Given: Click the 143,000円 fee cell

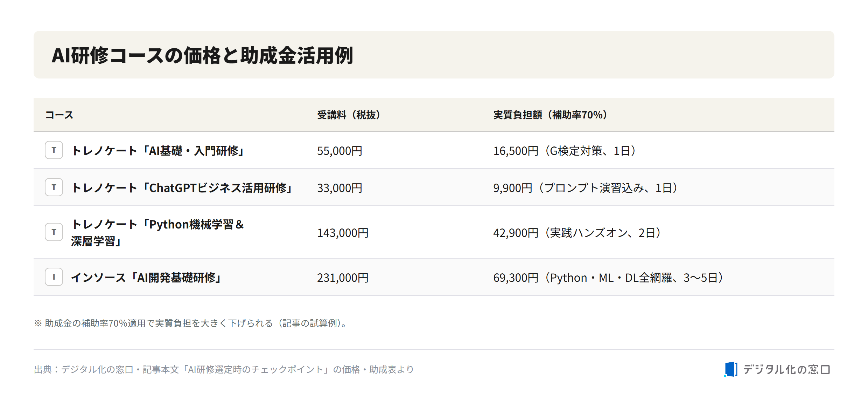Looking at the screenshot, I should pyautogui.click(x=343, y=233).
